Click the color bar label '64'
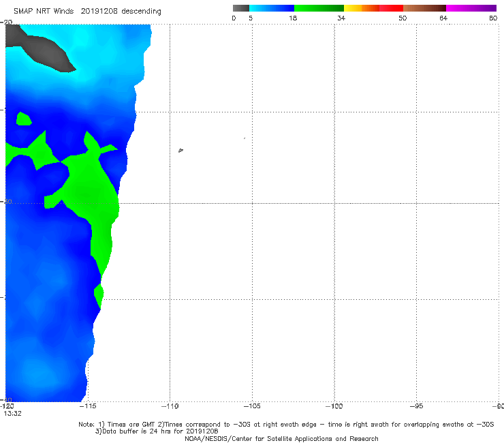504x443 pixels. pos(443,18)
